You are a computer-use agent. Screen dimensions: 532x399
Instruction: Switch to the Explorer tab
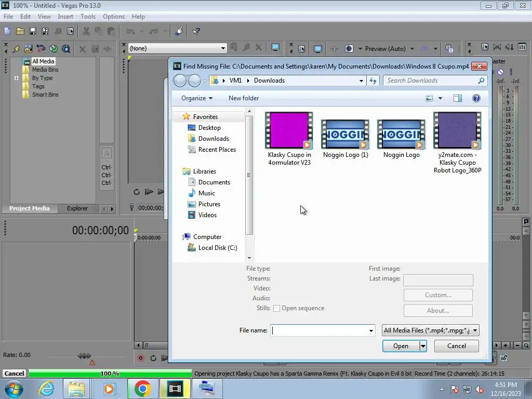tap(77, 209)
